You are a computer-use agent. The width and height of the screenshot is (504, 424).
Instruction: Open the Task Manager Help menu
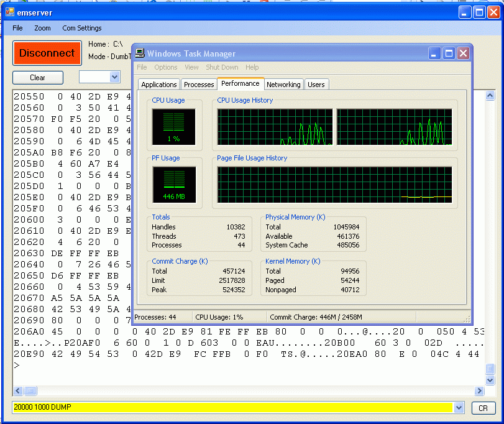(x=252, y=67)
